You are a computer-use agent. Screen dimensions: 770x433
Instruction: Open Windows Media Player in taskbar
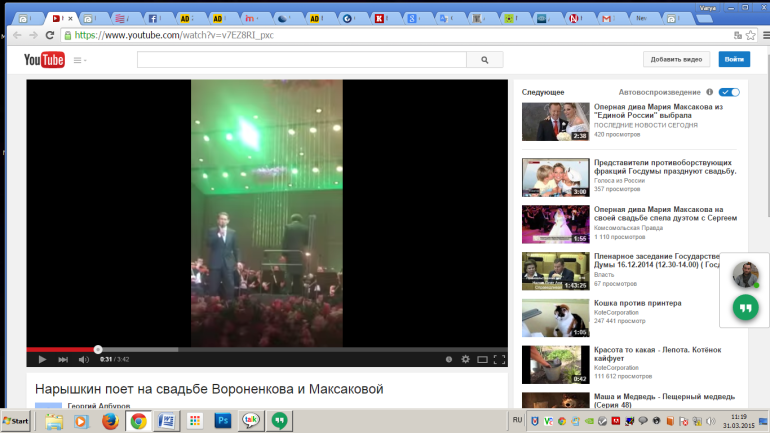click(82, 421)
